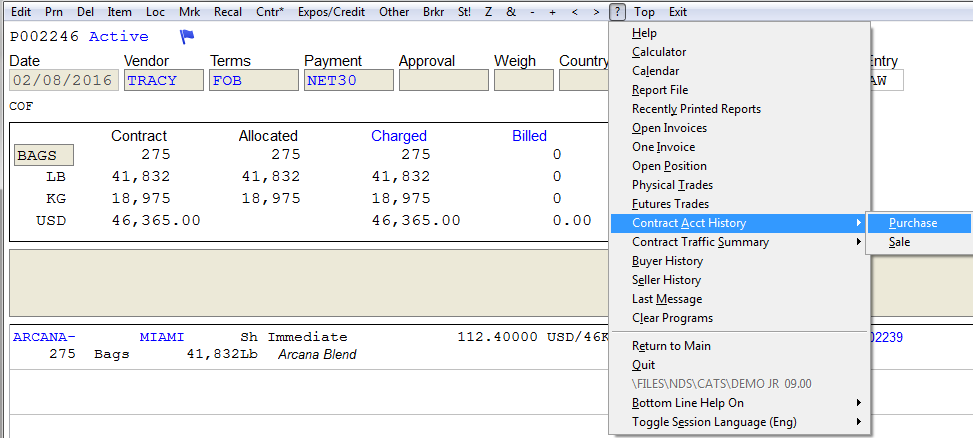Screen dimensions: 973x438
Task: Click Exit in the menu bar
Action: coord(678,12)
